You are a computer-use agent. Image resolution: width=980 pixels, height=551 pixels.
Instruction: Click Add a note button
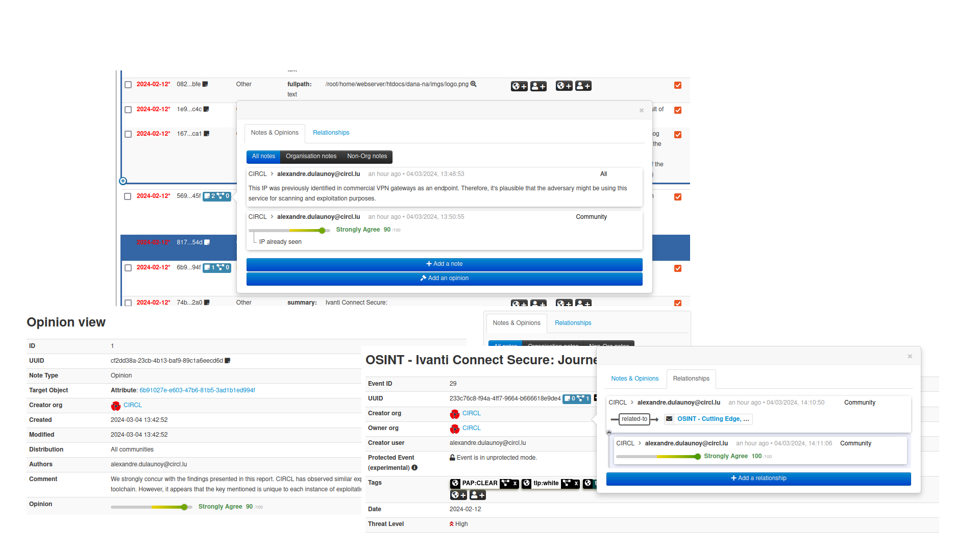[444, 264]
